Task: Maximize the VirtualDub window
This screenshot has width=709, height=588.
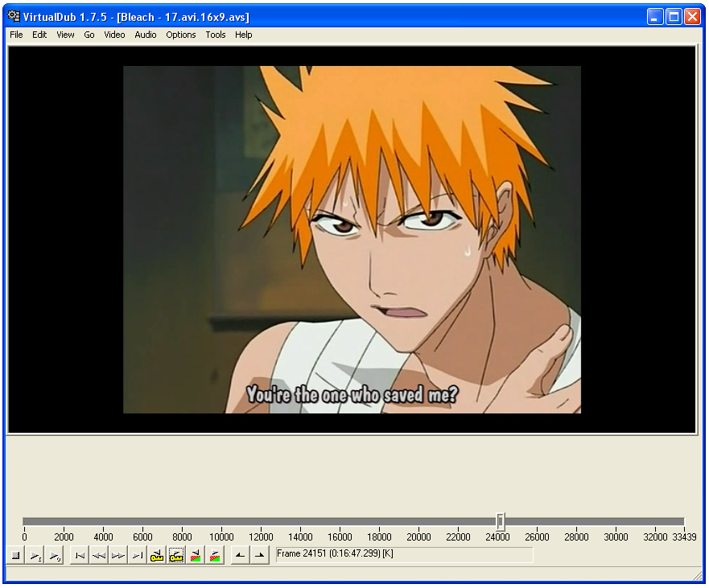Action: pyautogui.click(x=674, y=17)
